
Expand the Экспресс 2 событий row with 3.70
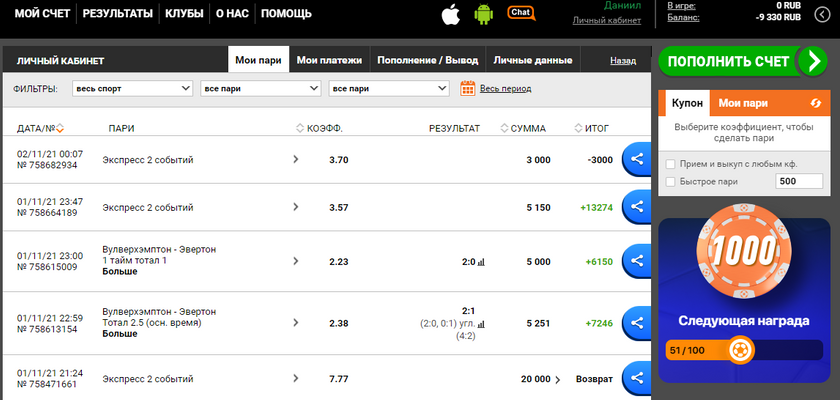295,160
